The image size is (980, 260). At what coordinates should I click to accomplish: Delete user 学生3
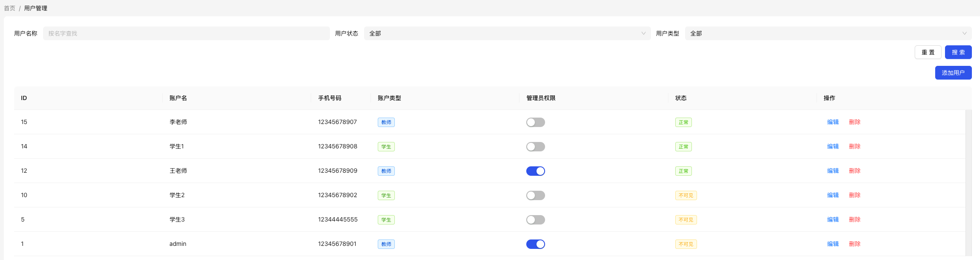855,219
